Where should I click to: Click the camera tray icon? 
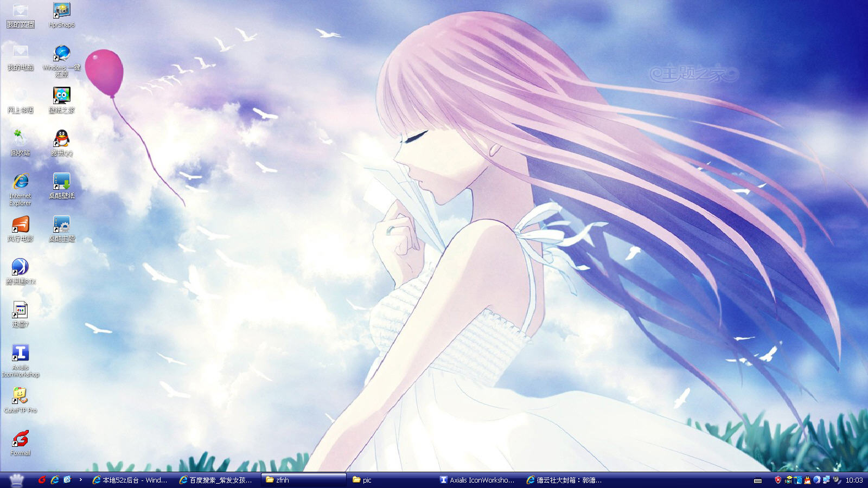788,480
